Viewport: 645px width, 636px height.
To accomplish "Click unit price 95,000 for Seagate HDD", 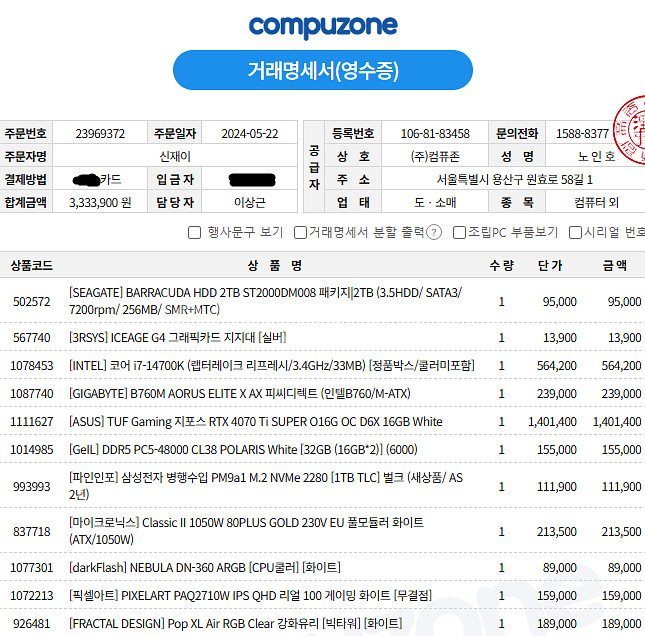I will (559, 302).
